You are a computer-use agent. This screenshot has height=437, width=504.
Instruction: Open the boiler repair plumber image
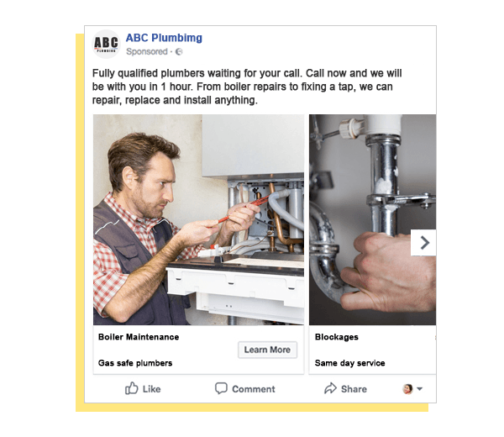198,219
